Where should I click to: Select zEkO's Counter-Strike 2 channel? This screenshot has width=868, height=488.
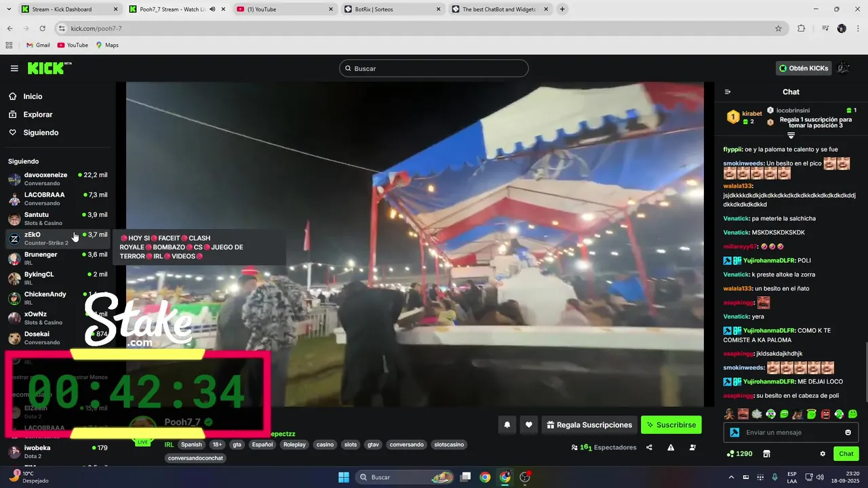point(58,238)
